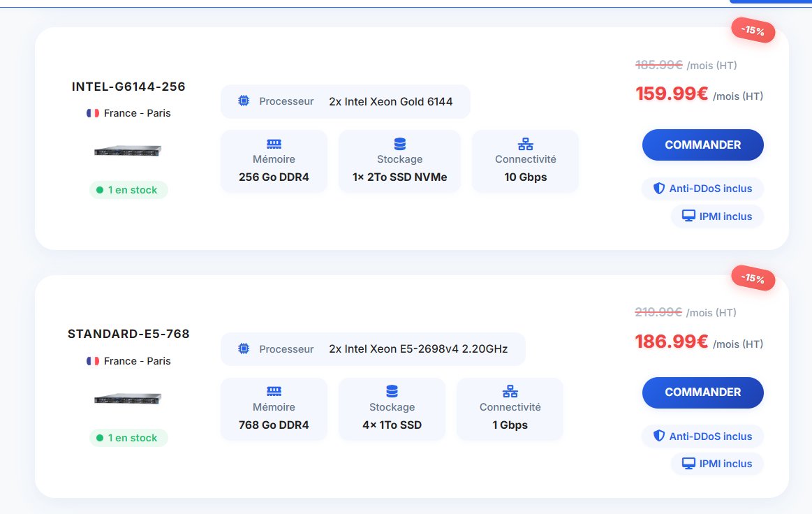
Task: Click the -15% discount badge on the top card
Action: pyautogui.click(x=753, y=31)
